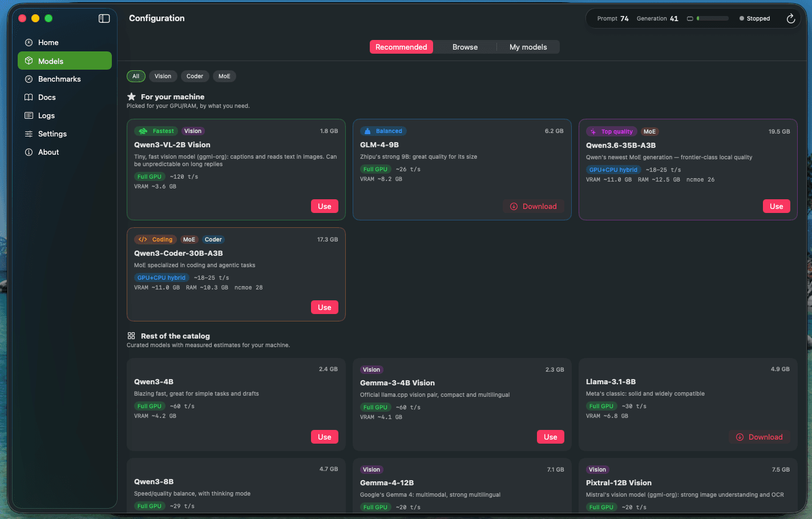Viewport: 812px width, 519px height.
Task: Switch to the Browse tab
Action: tap(465, 47)
